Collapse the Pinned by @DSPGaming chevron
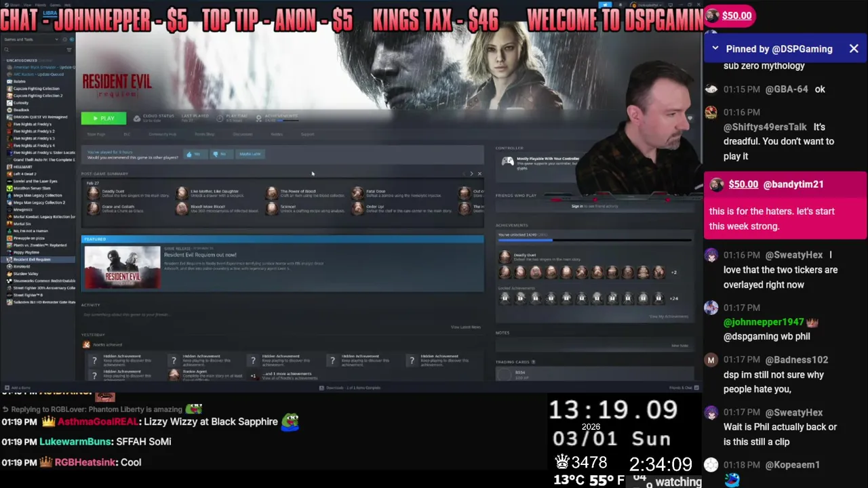Screen dimensions: 868x488 tap(715, 49)
